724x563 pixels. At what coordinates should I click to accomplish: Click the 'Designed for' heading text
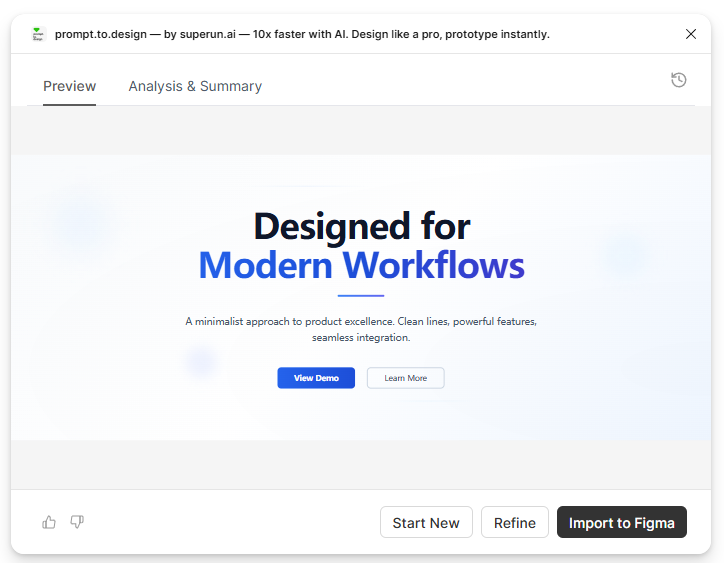[362, 226]
